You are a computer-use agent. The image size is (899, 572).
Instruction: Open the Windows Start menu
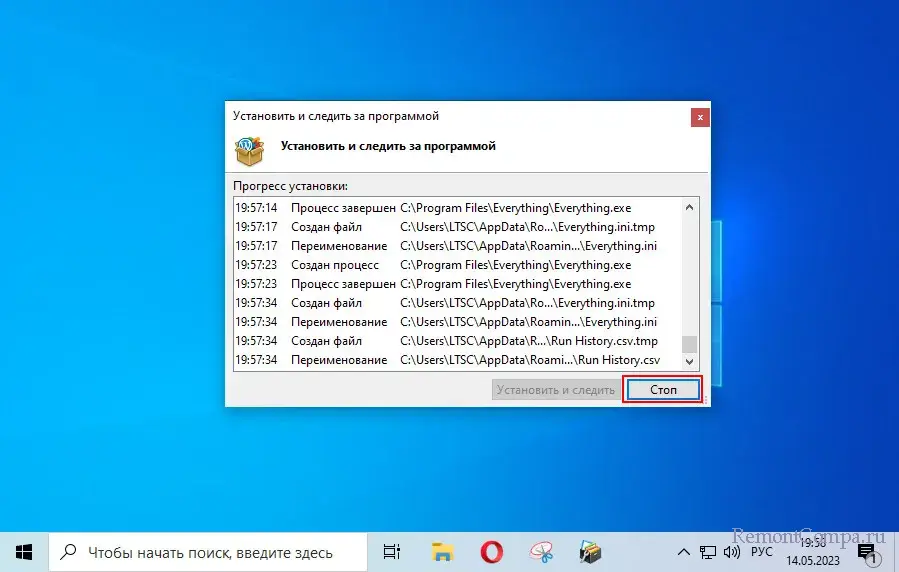click(x=24, y=551)
